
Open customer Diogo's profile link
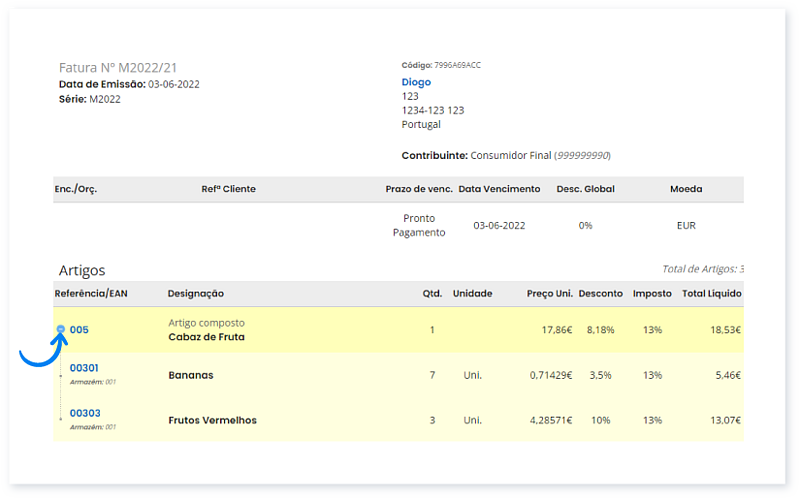tap(415, 82)
